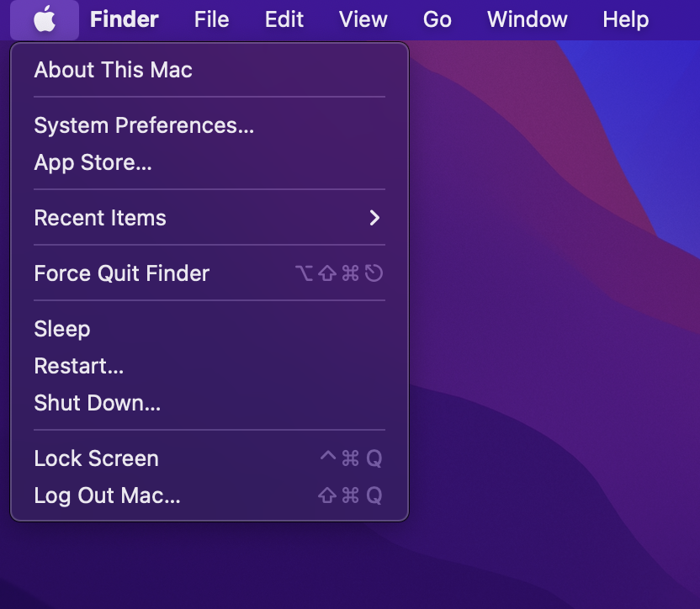Click the desktop wallpaper area
Viewport: 700px width, 609px height.
point(555,336)
